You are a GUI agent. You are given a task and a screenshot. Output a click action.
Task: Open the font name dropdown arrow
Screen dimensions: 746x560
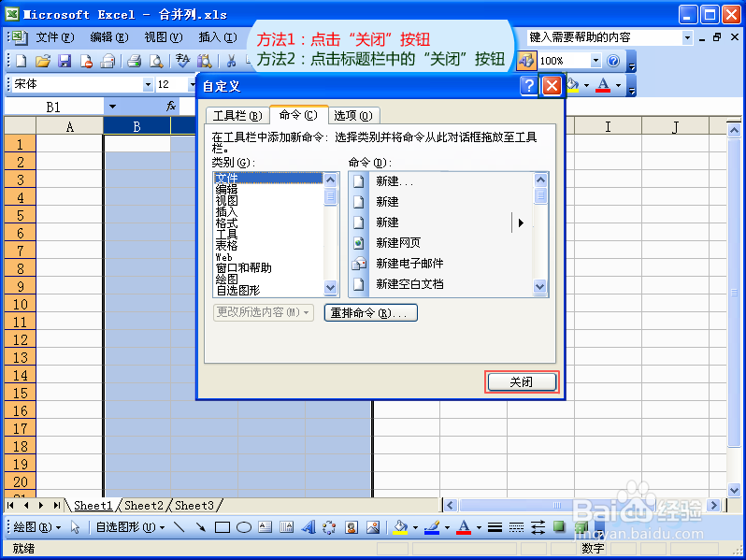click(148, 85)
